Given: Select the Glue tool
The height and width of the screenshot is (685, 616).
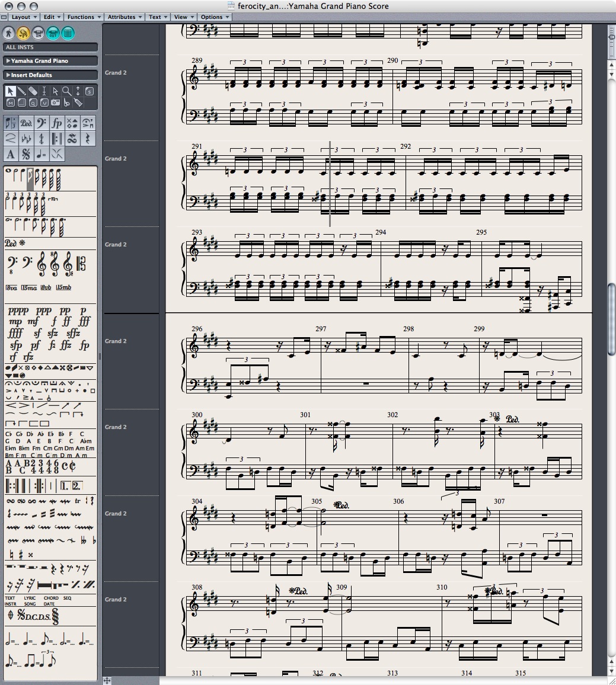Looking at the screenshot, I should (78, 103).
